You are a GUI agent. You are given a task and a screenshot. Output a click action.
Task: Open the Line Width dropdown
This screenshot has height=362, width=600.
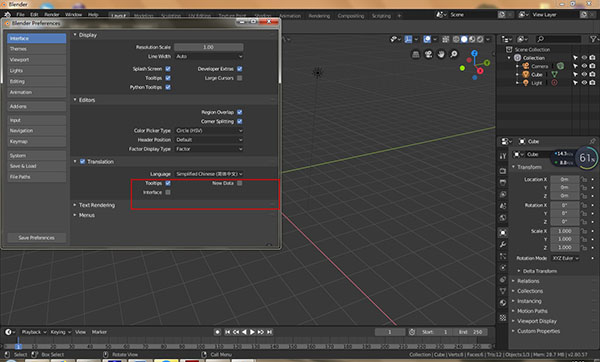pyautogui.click(x=209, y=56)
